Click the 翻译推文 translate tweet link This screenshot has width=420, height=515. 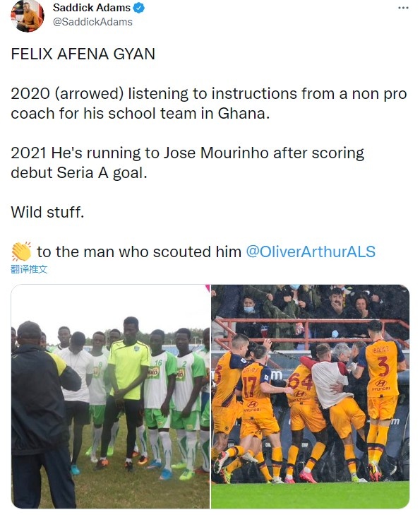(29, 270)
